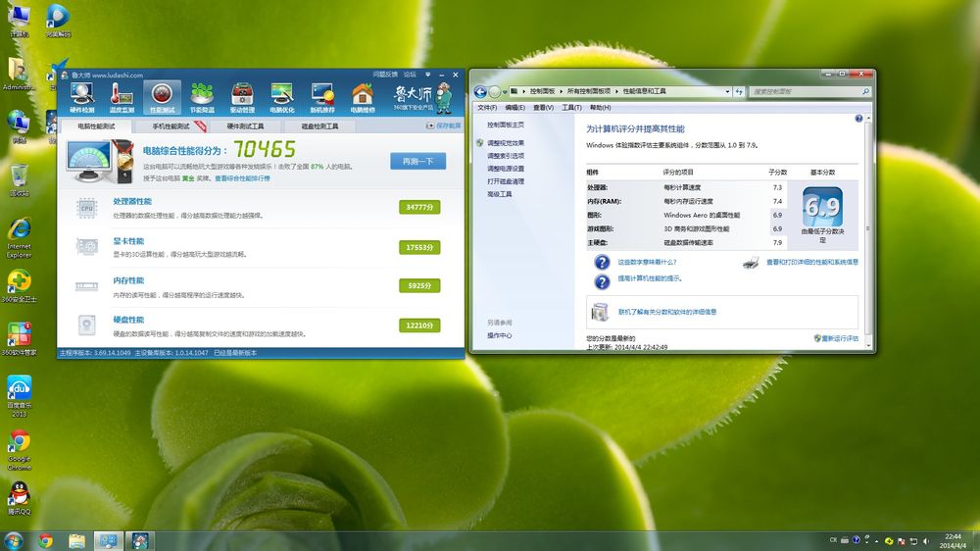Open 工具(T) menu in Control Panel window
This screenshot has width=980, height=551.
(x=571, y=108)
